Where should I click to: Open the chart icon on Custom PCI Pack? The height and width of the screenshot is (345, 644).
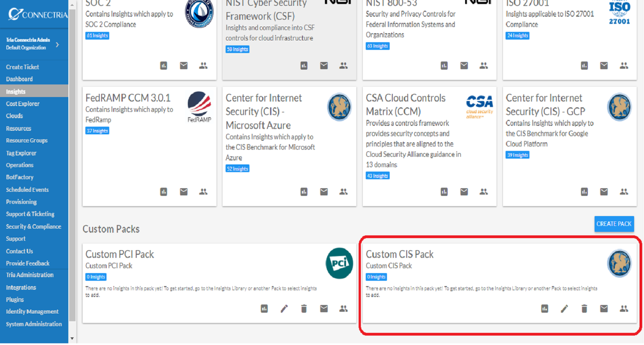264,309
